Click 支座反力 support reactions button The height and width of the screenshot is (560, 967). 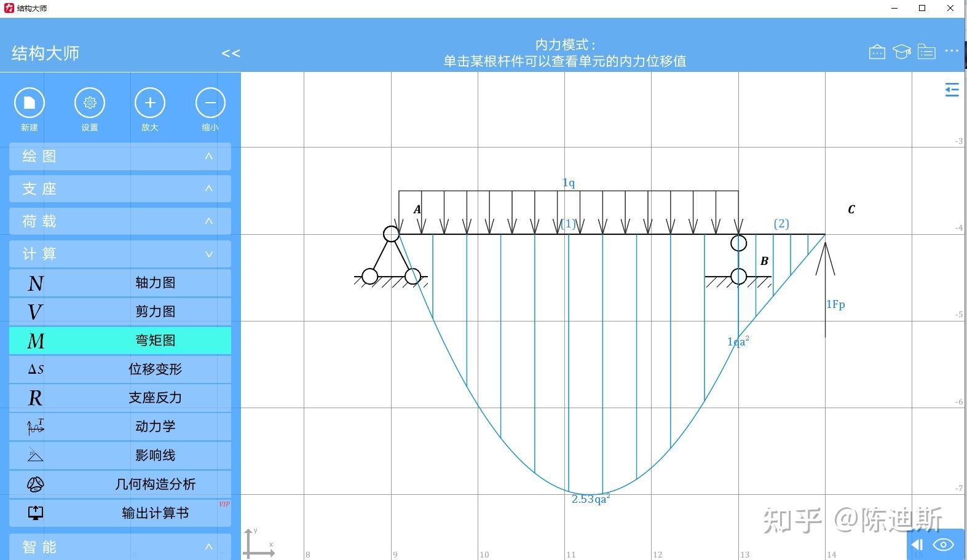(120, 398)
